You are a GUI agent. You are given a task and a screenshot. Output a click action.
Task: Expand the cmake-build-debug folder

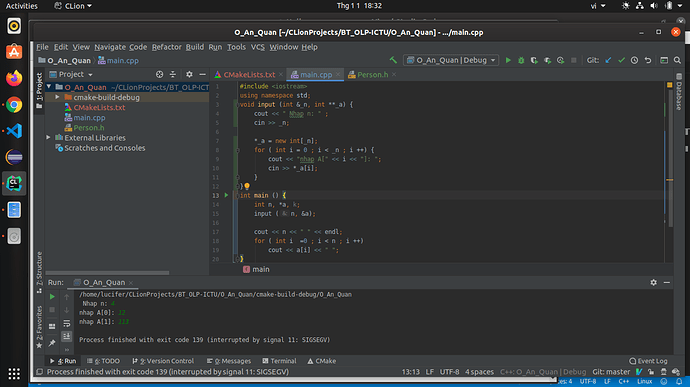coord(57,97)
